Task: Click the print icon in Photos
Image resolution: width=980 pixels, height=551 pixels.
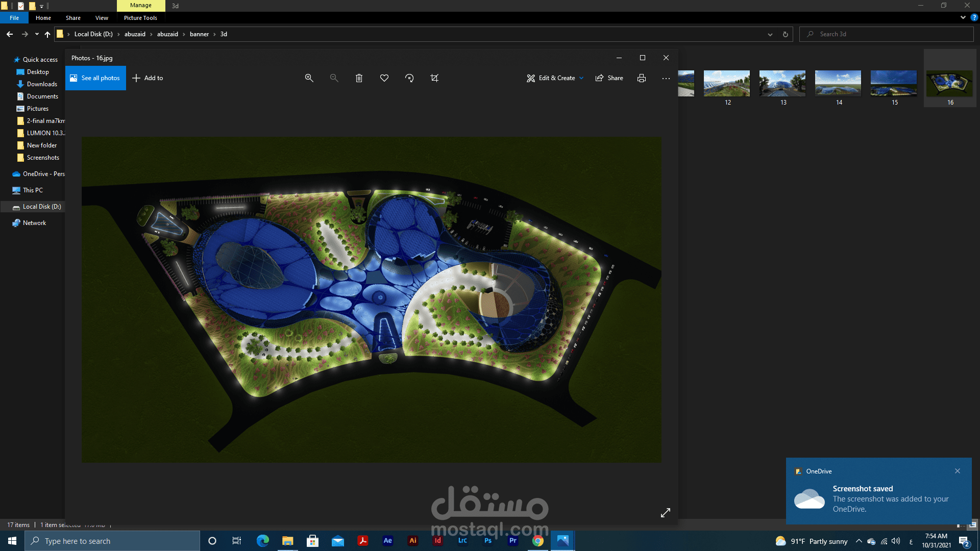Action: [642, 78]
